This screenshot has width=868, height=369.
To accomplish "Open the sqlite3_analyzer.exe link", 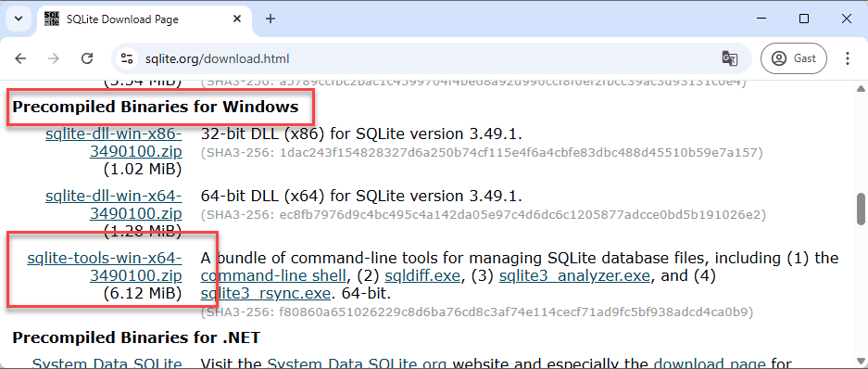I will (574, 275).
